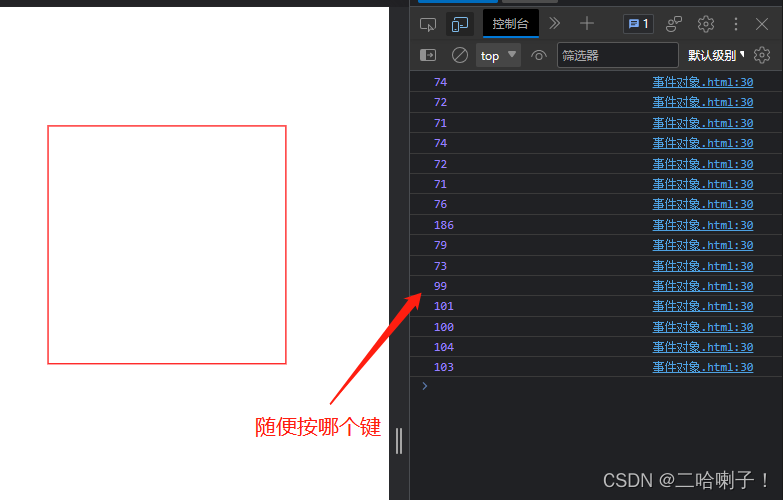Open source link for the 186 log entry
The width and height of the screenshot is (783, 500).
pos(703,225)
